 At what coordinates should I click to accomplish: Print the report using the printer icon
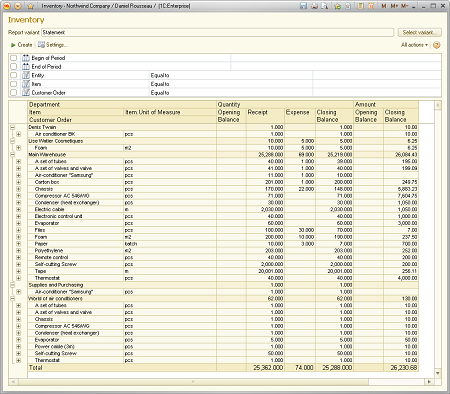pos(314,6)
